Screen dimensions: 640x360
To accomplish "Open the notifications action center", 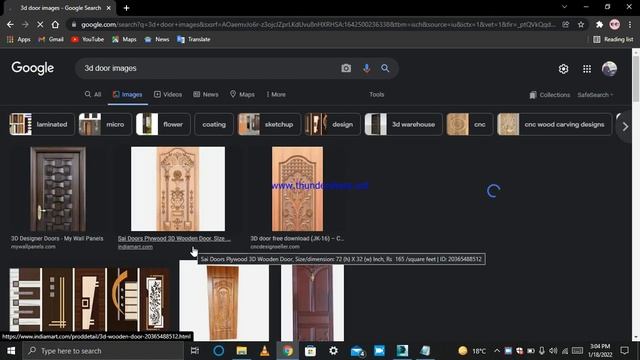I will 624,351.
